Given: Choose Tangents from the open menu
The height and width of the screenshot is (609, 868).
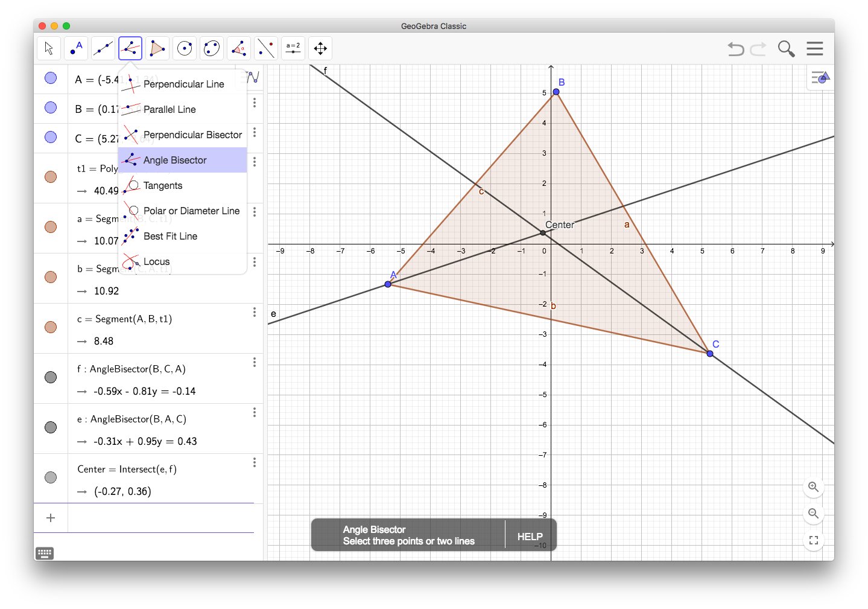Looking at the screenshot, I should pos(162,185).
